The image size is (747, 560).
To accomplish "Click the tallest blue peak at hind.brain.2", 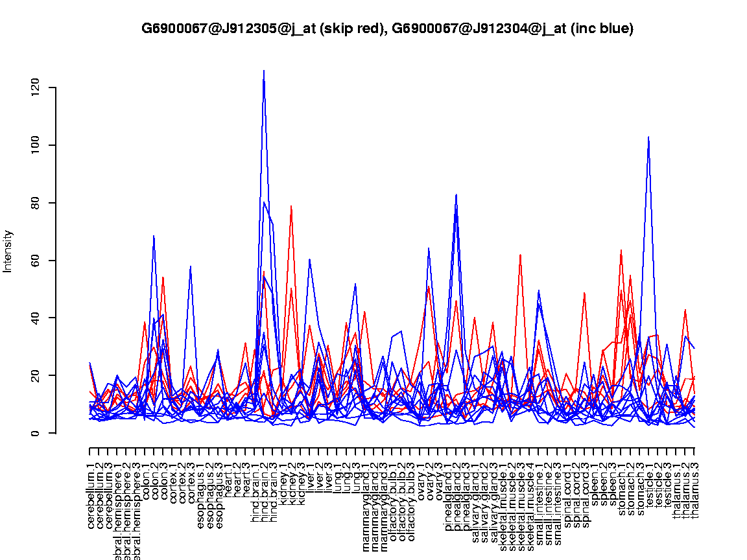I will pyautogui.click(x=263, y=71).
